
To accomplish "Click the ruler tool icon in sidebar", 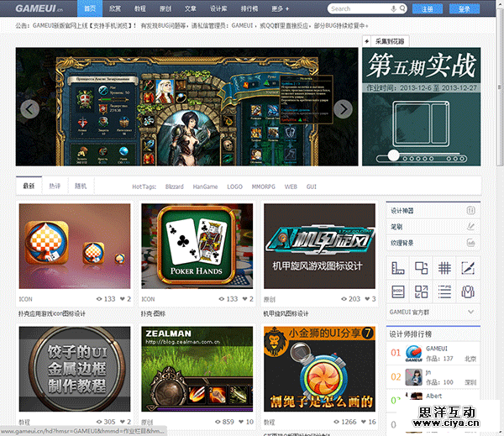I will click(x=398, y=268).
